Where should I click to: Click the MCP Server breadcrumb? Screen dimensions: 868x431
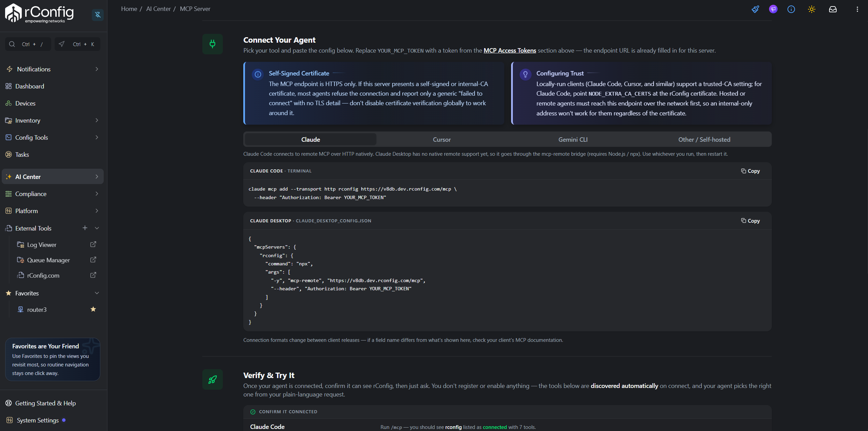195,9
